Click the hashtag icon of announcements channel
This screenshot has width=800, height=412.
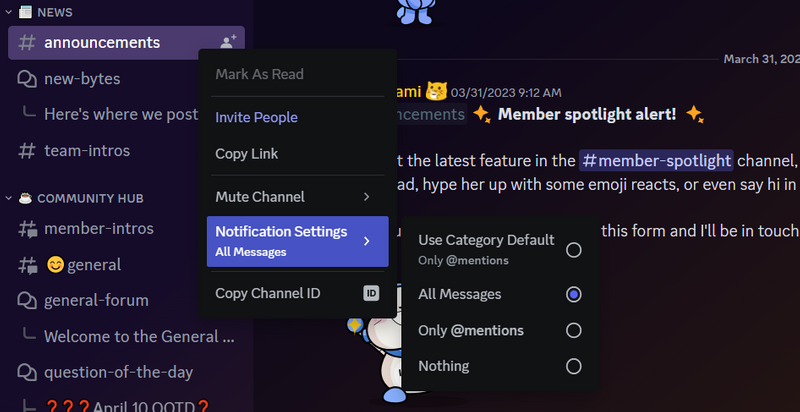tap(27, 43)
